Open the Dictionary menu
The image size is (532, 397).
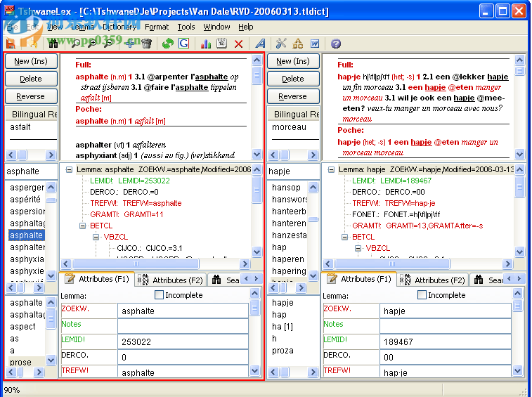pos(119,27)
